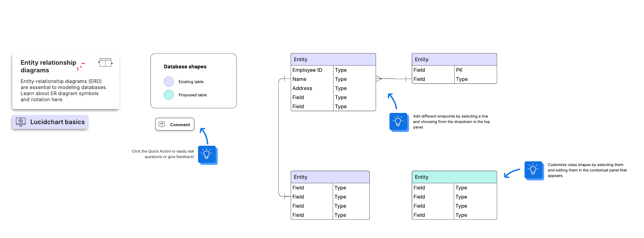Select the Type cell next to Employee ID
The image size is (644, 238).
[354, 70]
